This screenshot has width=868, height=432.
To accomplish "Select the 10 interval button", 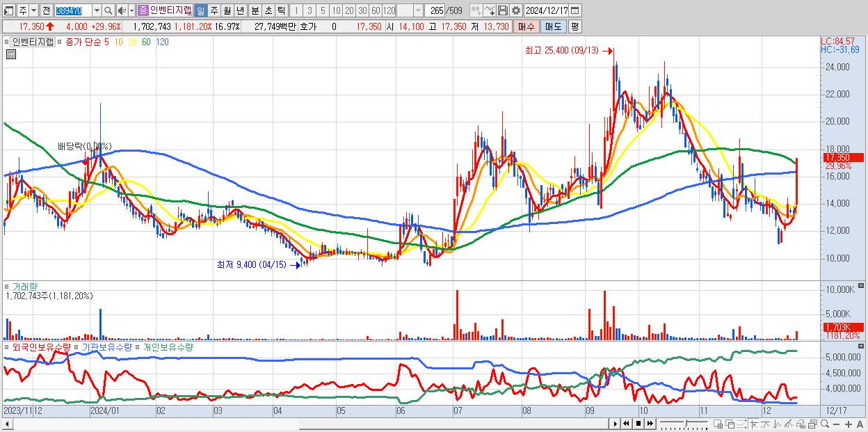I will pyautogui.click(x=336, y=10).
